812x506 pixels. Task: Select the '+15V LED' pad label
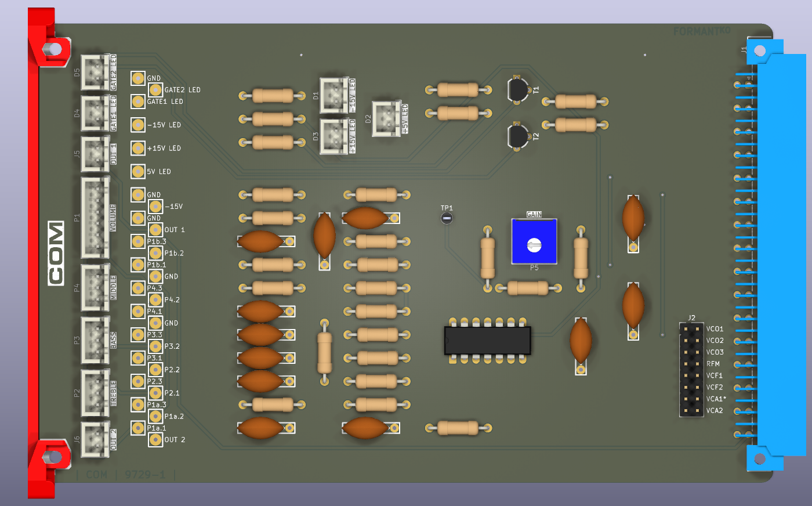[x=164, y=148]
